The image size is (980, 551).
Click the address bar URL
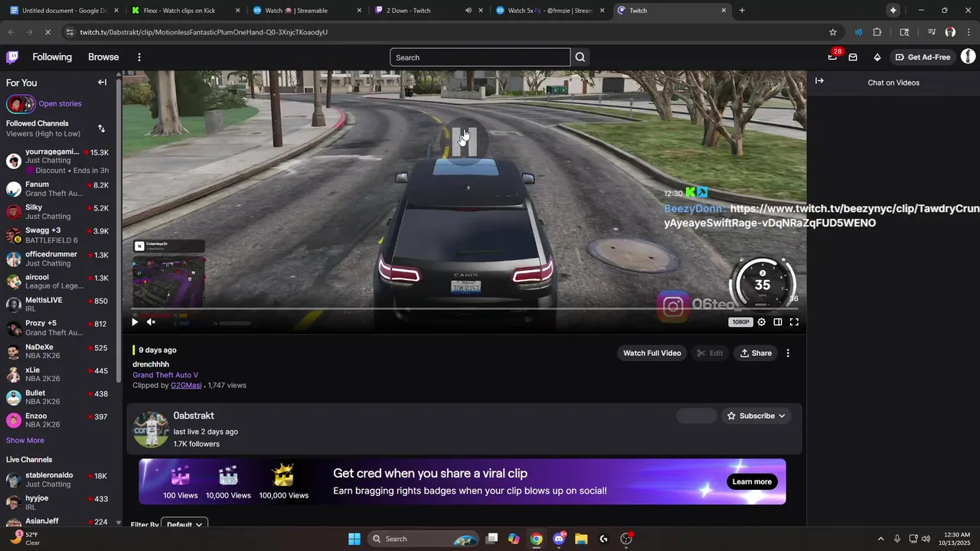(204, 32)
